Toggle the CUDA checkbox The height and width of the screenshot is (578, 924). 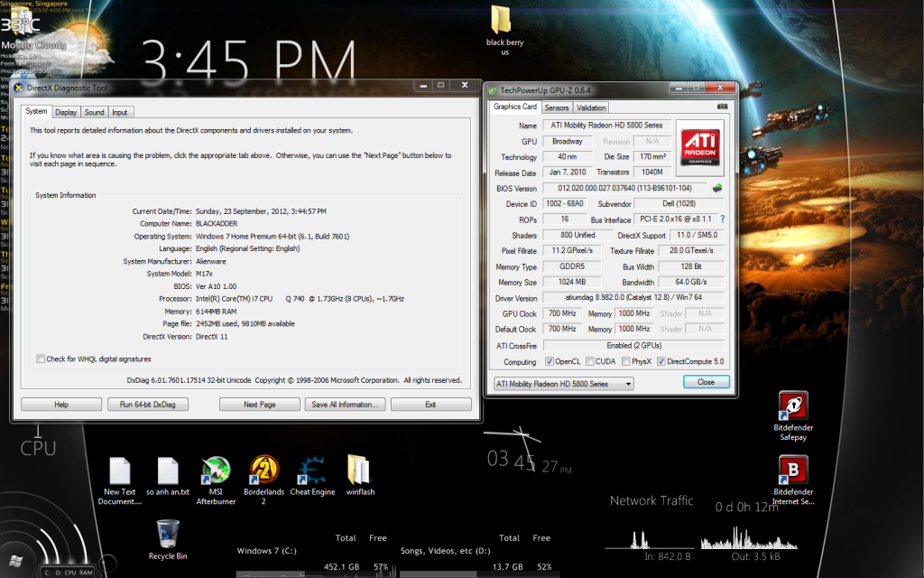(590, 361)
